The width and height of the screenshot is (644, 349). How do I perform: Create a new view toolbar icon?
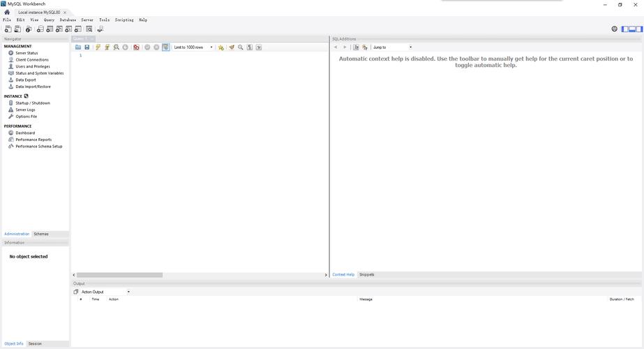click(59, 29)
